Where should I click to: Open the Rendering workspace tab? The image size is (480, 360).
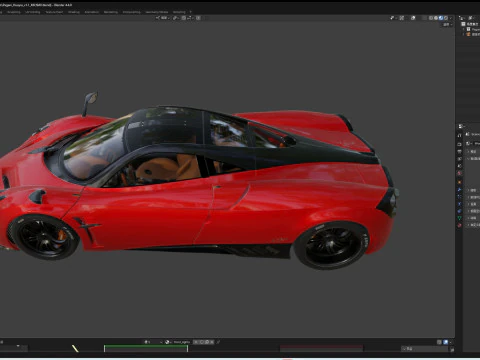(x=111, y=12)
